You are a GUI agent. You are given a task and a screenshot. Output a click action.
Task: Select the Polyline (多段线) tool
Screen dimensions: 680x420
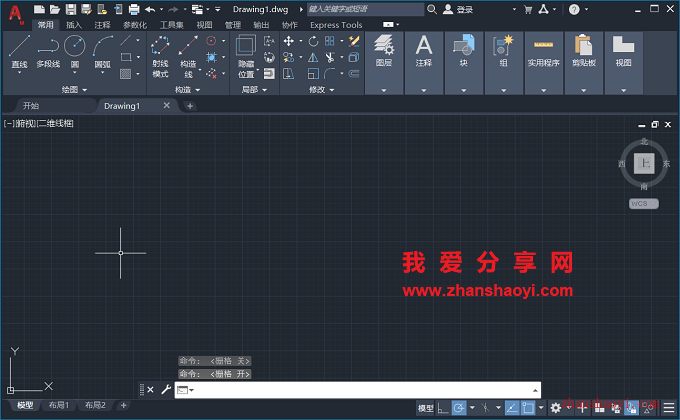point(48,51)
